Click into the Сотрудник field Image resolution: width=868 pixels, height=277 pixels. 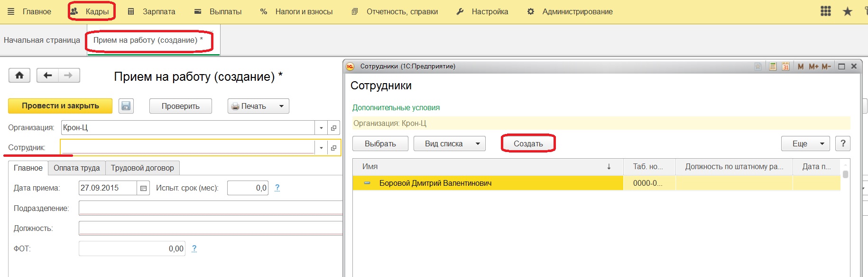tap(188, 147)
